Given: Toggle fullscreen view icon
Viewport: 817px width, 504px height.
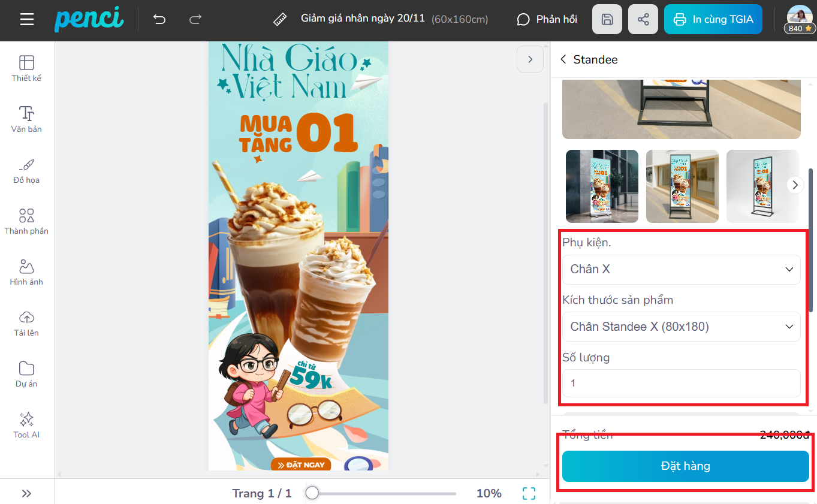Looking at the screenshot, I should point(529,493).
